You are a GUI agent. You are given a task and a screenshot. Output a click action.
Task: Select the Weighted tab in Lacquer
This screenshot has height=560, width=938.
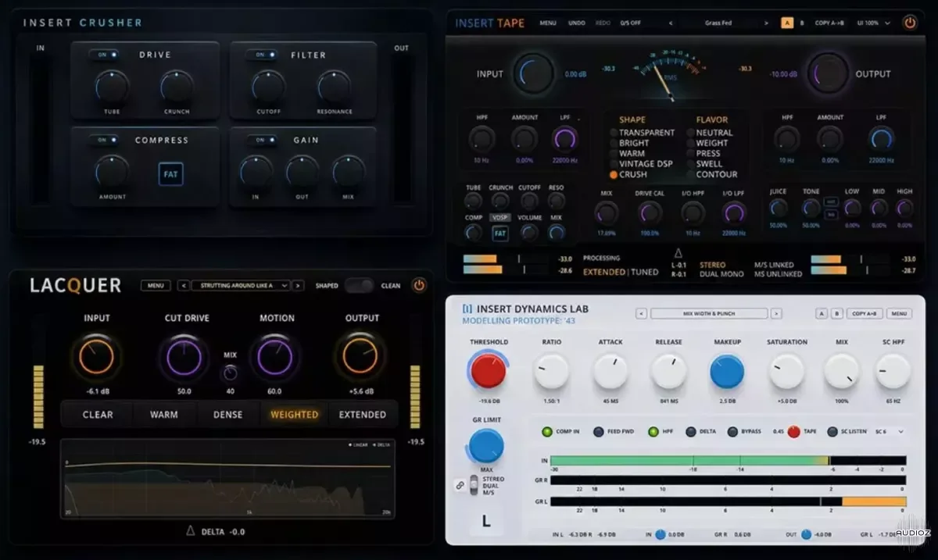pyautogui.click(x=294, y=415)
